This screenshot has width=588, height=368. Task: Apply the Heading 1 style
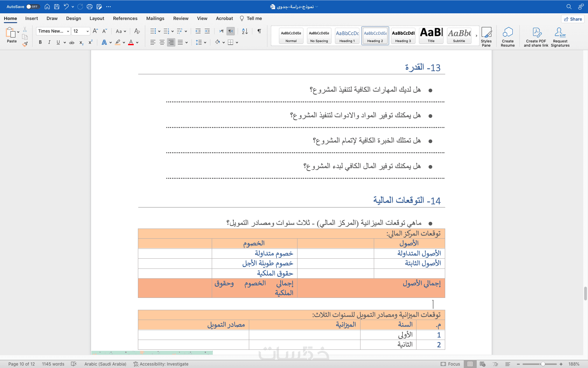[x=347, y=36]
